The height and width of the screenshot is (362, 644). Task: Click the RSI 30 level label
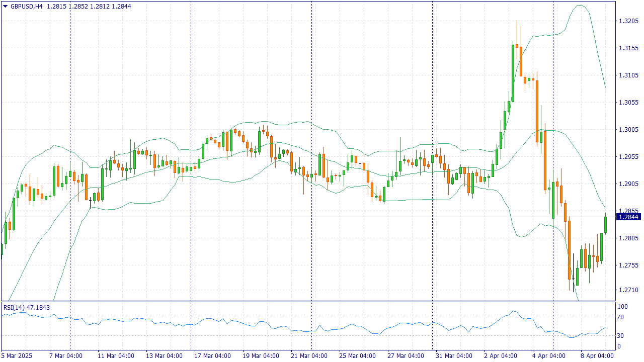point(621,336)
